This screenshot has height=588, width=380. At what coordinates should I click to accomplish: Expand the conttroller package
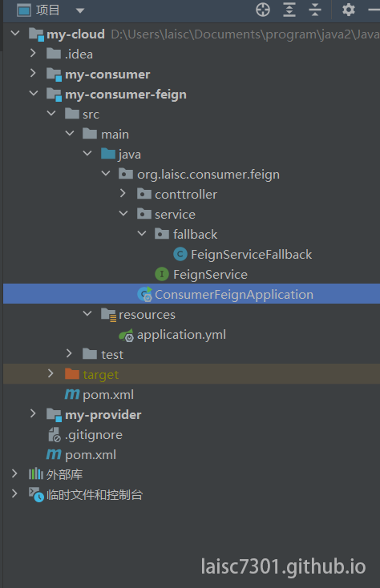[123, 193]
